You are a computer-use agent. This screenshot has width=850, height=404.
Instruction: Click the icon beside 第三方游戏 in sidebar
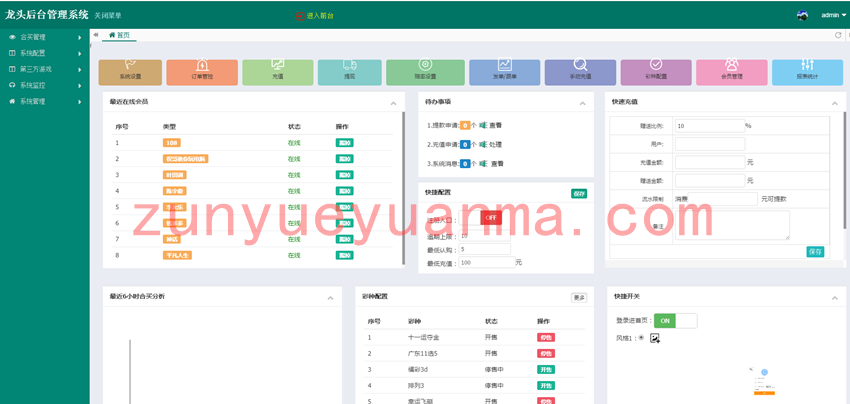tap(12, 69)
